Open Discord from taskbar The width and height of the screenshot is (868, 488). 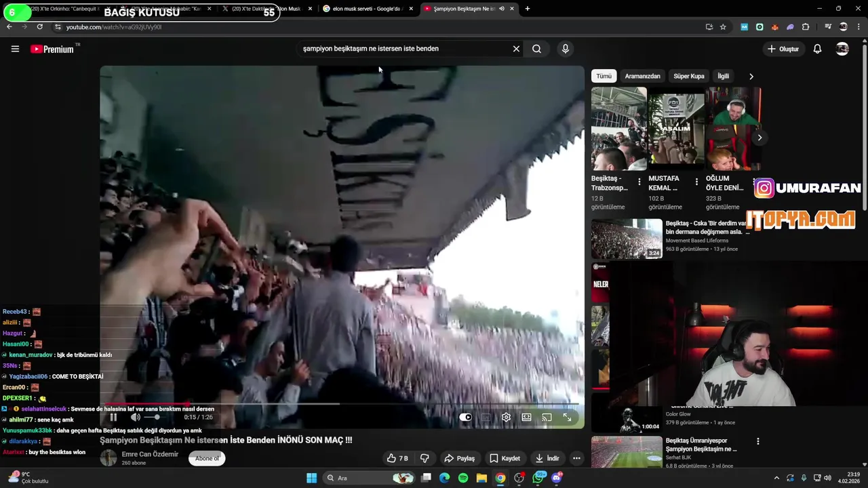[557, 478]
